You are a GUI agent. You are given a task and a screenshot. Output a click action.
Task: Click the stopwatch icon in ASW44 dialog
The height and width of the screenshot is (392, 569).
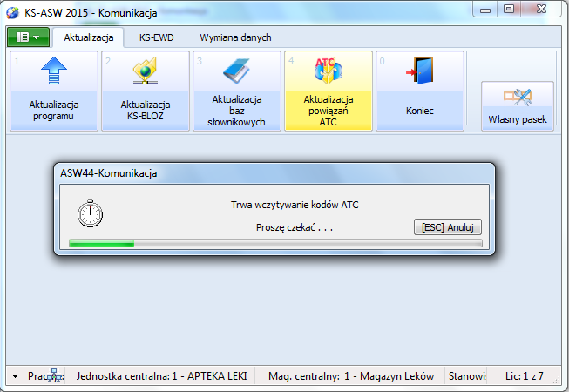(x=90, y=213)
